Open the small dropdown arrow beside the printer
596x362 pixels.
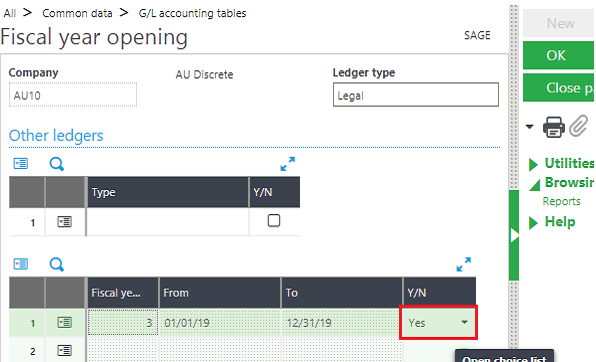pyautogui.click(x=529, y=127)
